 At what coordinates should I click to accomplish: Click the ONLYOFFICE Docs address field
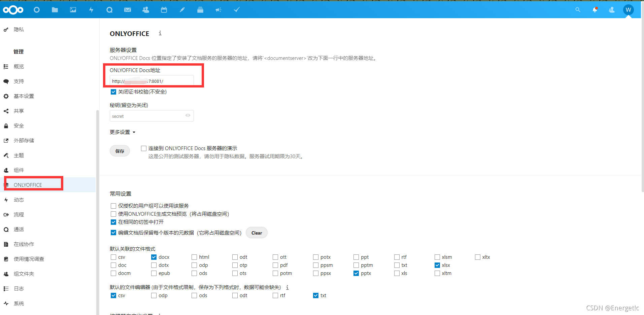click(x=152, y=81)
